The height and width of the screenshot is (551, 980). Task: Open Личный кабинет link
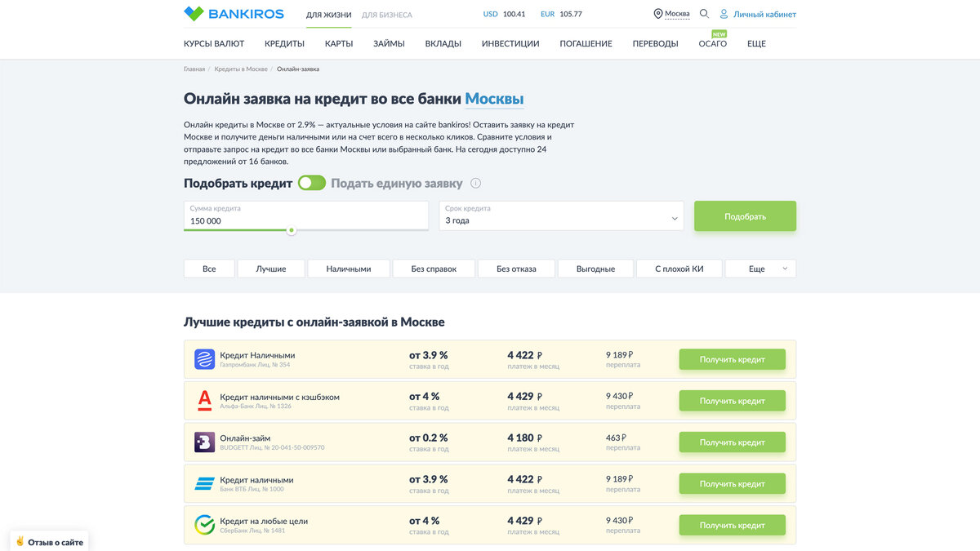click(x=764, y=15)
